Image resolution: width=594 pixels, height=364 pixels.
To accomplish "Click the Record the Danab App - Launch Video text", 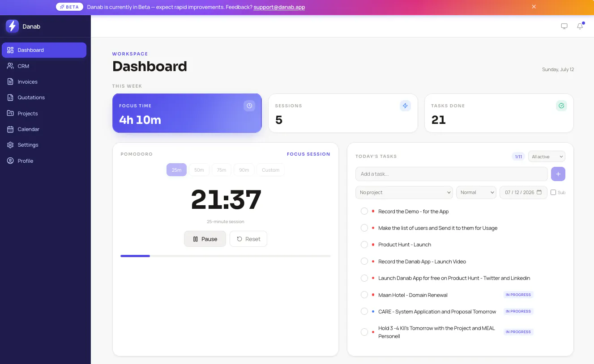I will pos(422,261).
